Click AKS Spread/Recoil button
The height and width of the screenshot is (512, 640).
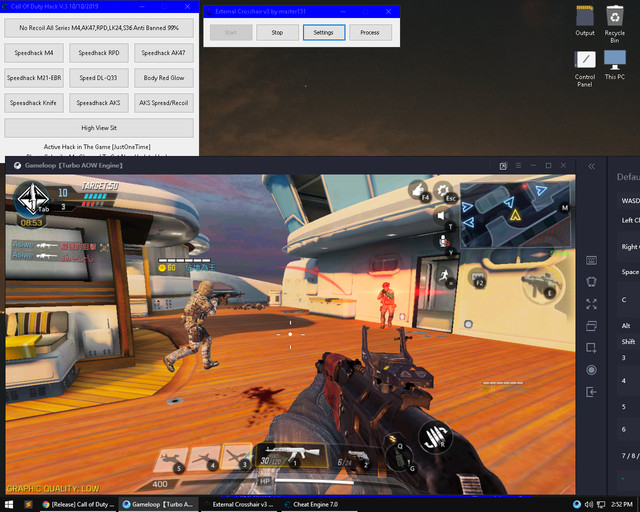(x=164, y=102)
